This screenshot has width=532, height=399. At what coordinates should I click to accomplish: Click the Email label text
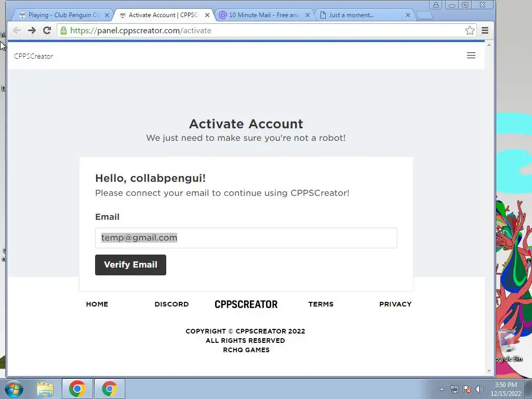[107, 217]
